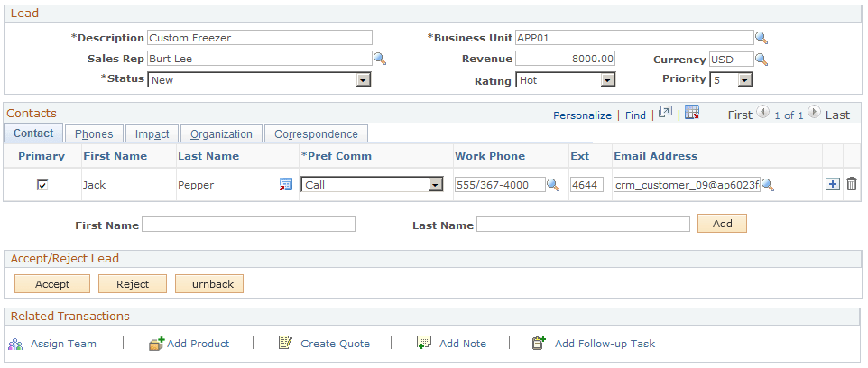This screenshot has height=368, width=868.
Task: Click the Add Note icon
Action: (423, 343)
